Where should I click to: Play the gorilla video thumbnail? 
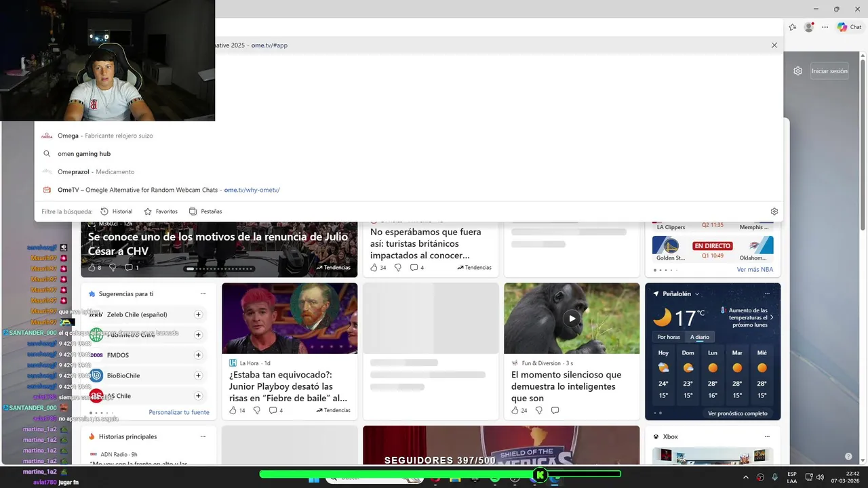coord(572,319)
